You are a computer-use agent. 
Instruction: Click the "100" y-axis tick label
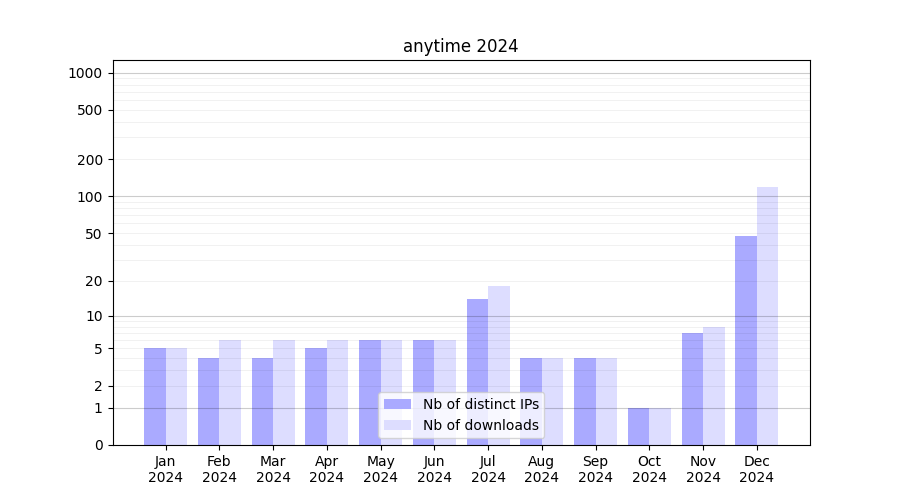pyautogui.click(x=90, y=197)
